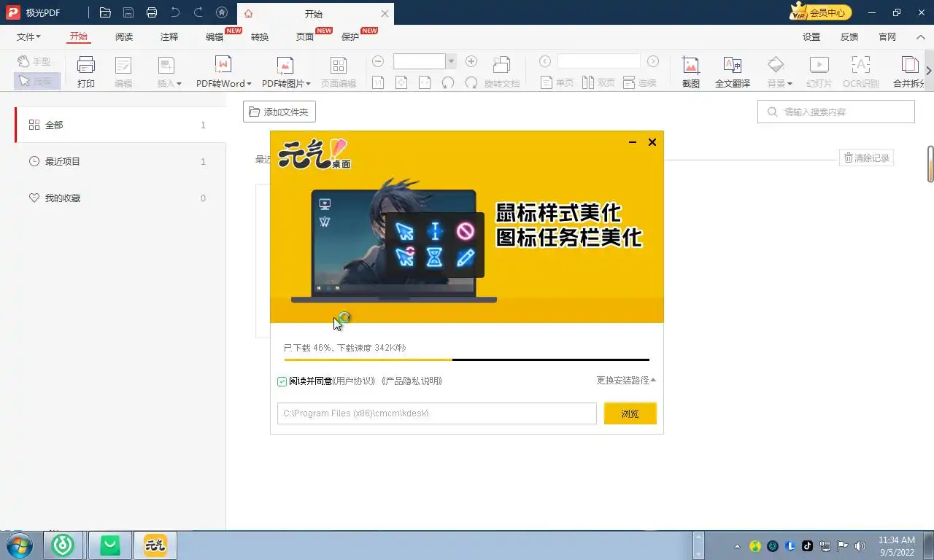Close the 开始 document tab
The height and width of the screenshot is (560, 934).
pos(385,14)
